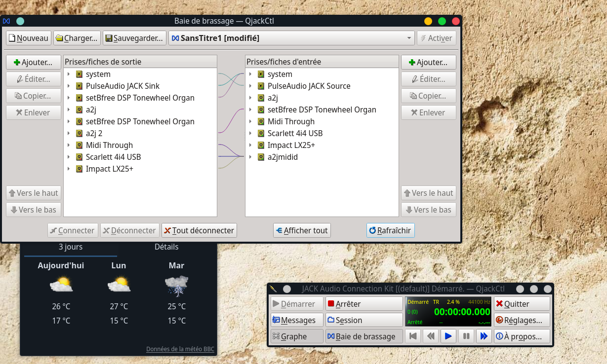This screenshot has height=364, width=607.
Task: Select the Impact LX25+ output icon
Action: click(79, 169)
